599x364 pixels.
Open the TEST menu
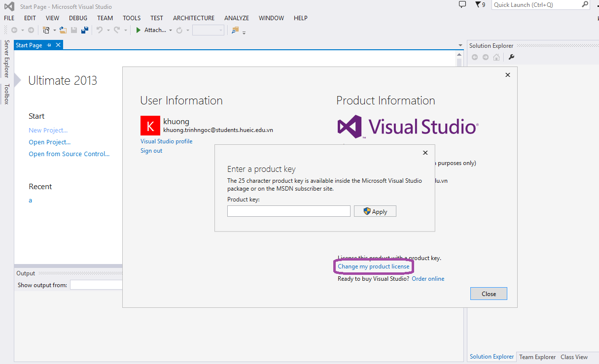157,18
